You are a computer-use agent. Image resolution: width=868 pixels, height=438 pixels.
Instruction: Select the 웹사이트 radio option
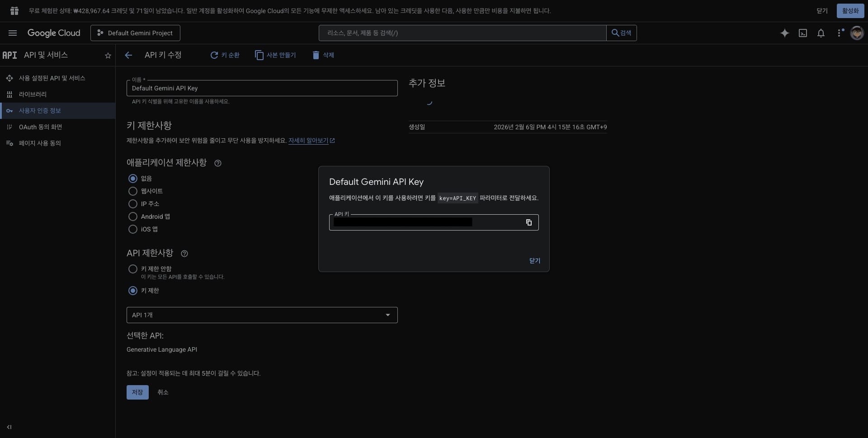pos(133,191)
